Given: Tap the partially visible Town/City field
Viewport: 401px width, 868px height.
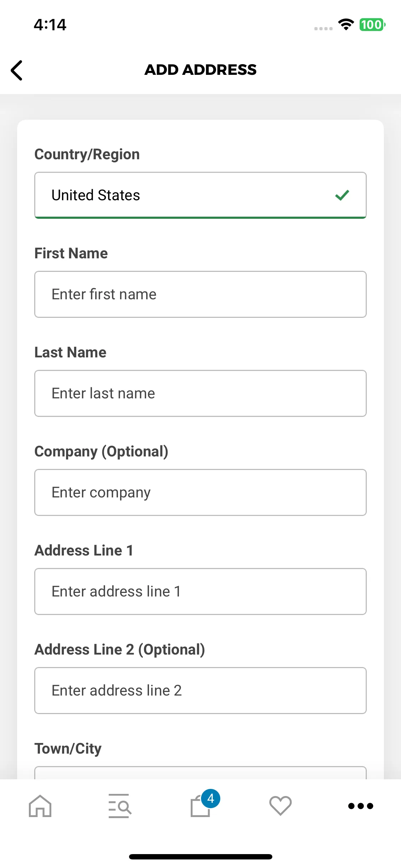Looking at the screenshot, I should [x=200, y=773].
